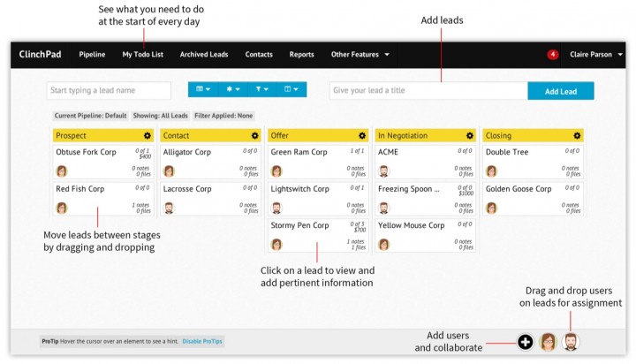Click the Showing: All Leads tag

pyautogui.click(x=160, y=116)
